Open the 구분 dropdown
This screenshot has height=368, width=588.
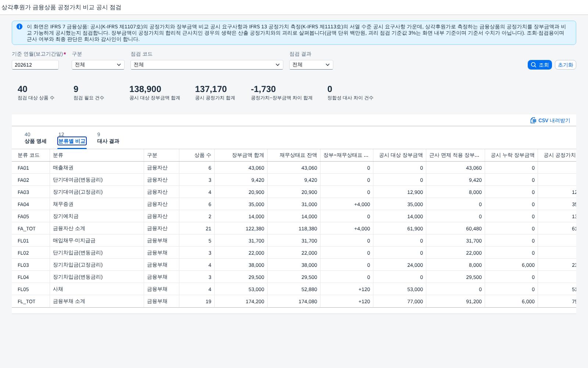point(98,65)
